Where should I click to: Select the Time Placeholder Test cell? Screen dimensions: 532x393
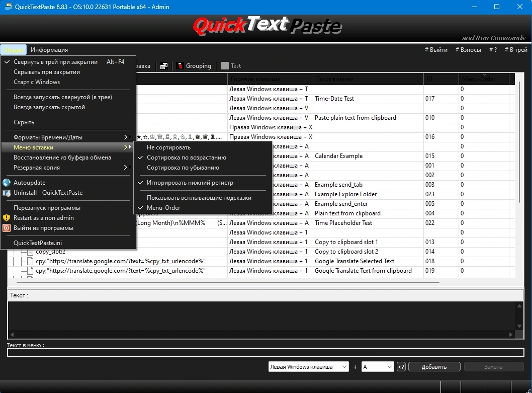point(368,223)
